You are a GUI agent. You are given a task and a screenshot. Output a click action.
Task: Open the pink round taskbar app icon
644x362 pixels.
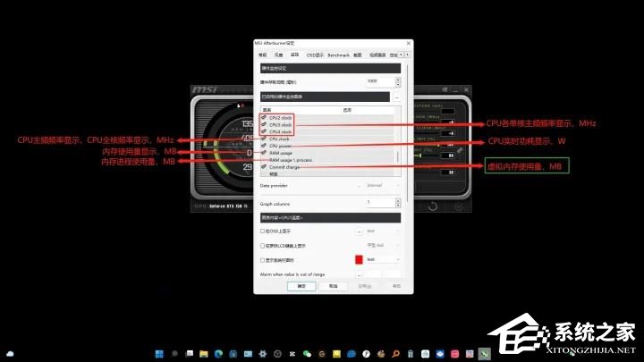(x=455, y=354)
